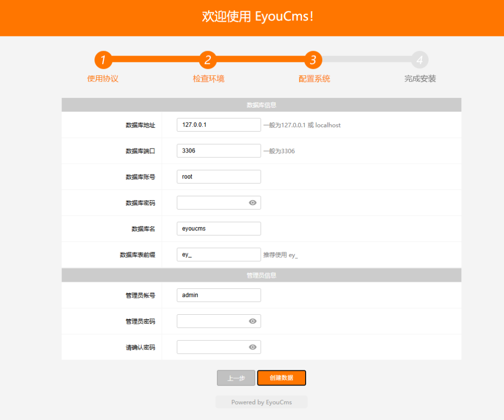Focus the 管理员密码 input field
This screenshot has width=504, height=420.
[219, 321]
